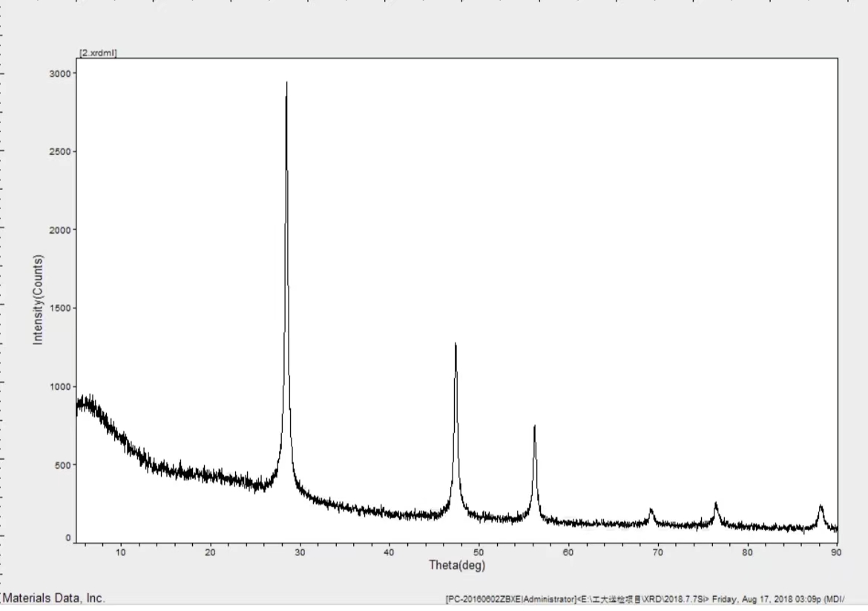868x611 pixels.
Task: Click the 40 tick label on the theta axis
Action: pos(389,552)
